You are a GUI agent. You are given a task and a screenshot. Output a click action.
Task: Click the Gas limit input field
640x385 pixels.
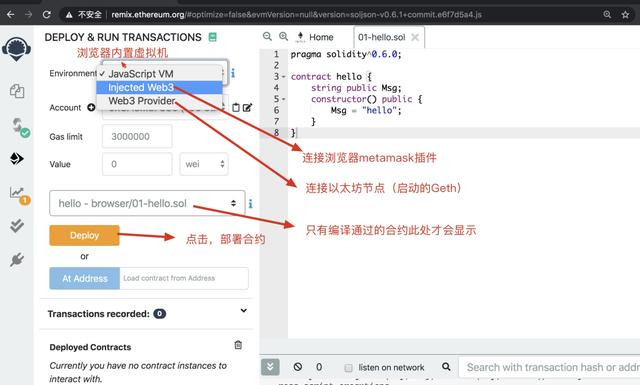[137, 136]
